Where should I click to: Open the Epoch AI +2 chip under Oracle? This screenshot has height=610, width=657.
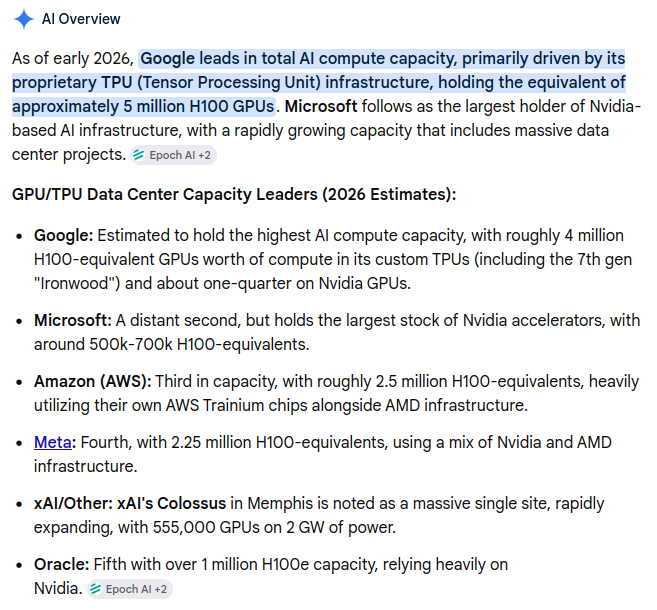[130, 589]
